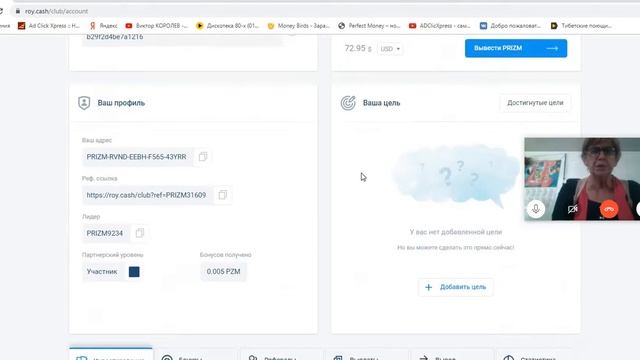640x360 pixels.
Task: Click the Бонусов получено label
Action: click(225, 255)
